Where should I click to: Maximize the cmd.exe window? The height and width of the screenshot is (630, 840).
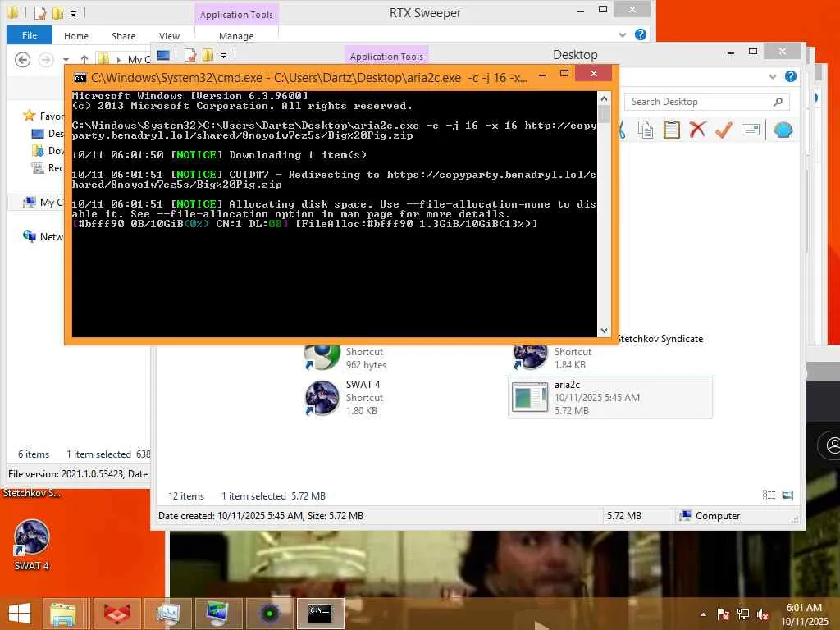click(564, 73)
